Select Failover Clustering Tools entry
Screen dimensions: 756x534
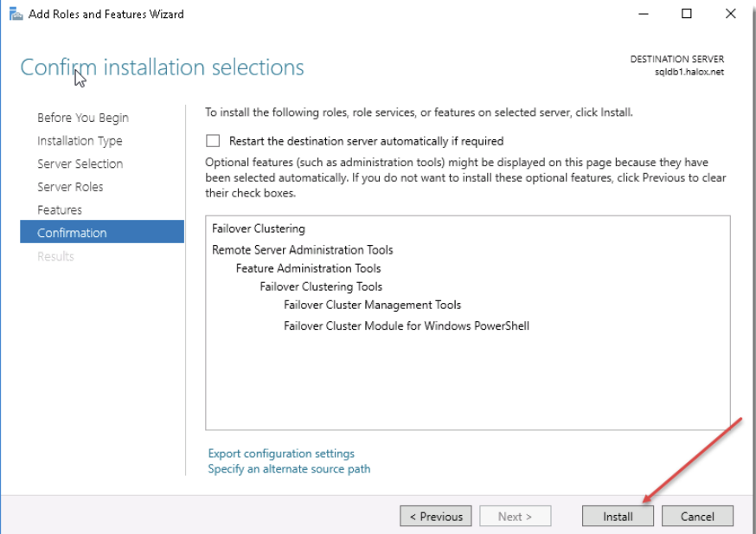click(321, 286)
